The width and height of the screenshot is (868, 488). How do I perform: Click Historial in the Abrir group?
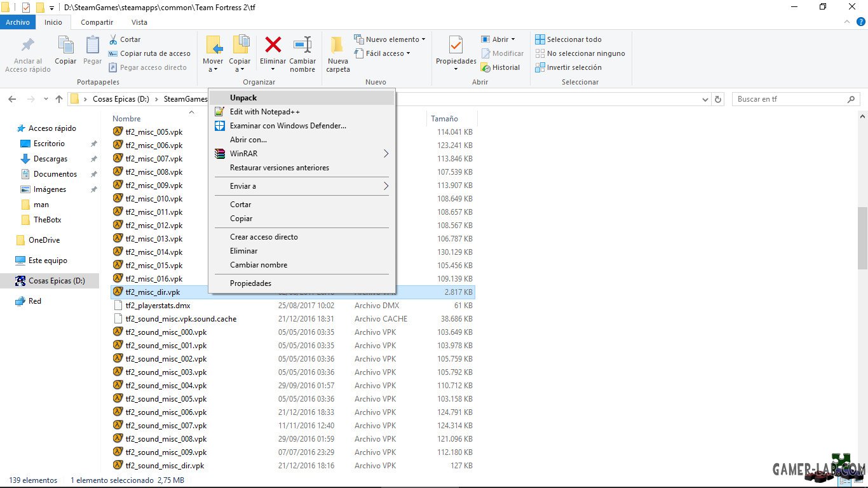click(501, 67)
